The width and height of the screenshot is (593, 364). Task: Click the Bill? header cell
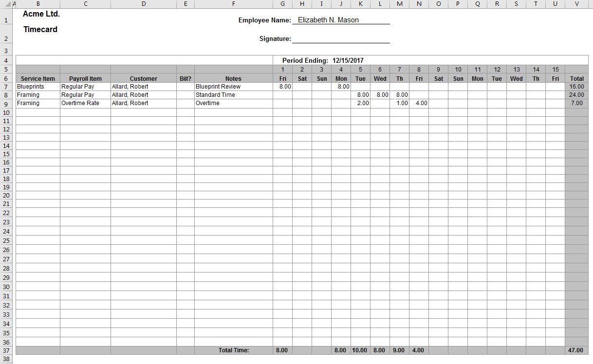click(x=185, y=78)
